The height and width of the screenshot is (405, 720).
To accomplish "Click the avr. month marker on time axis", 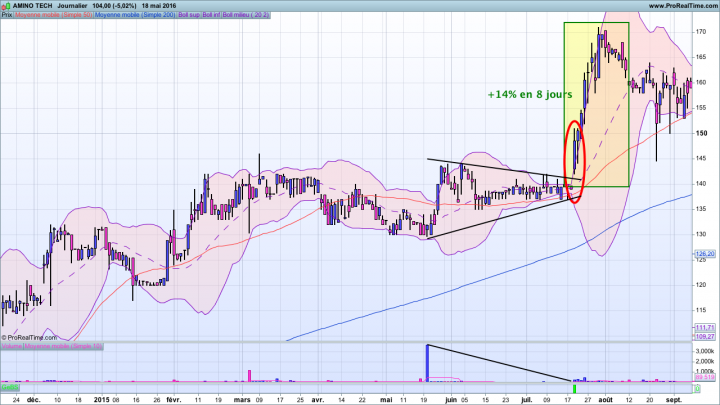I will click(x=317, y=399).
